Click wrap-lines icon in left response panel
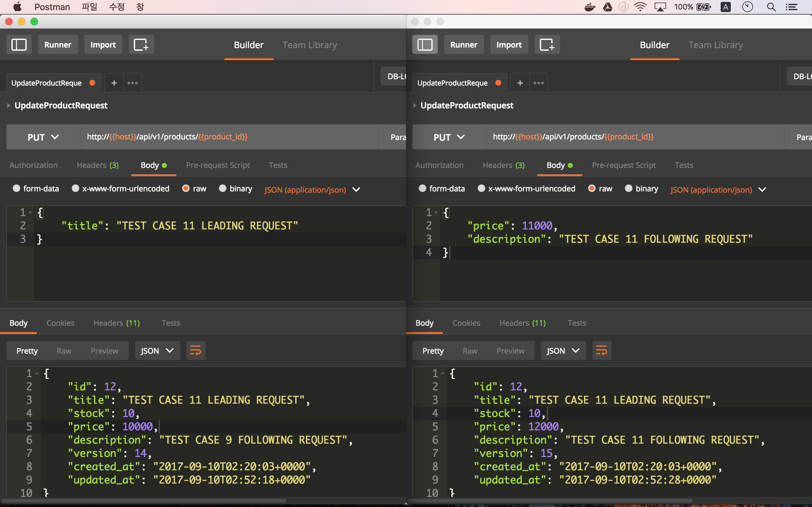 click(196, 350)
